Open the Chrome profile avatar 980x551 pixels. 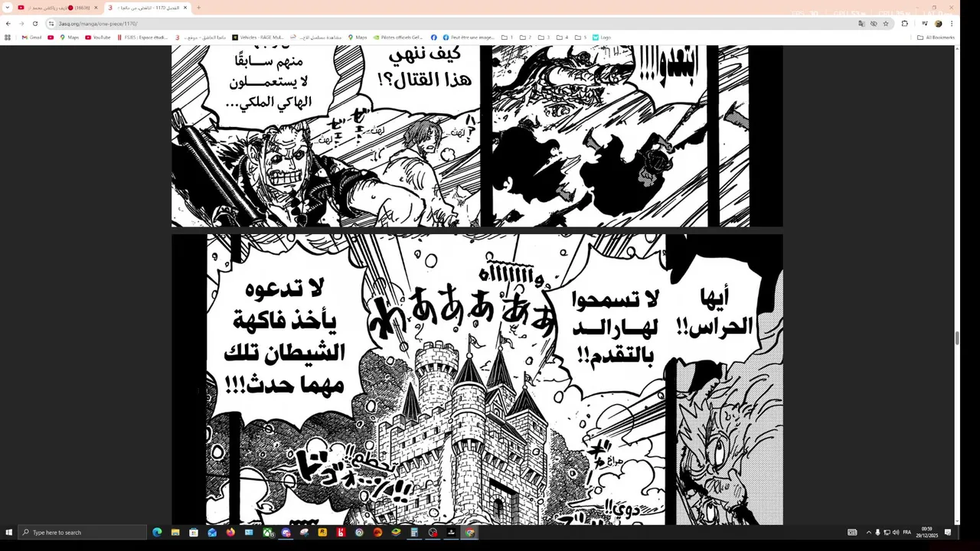pyautogui.click(x=938, y=24)
